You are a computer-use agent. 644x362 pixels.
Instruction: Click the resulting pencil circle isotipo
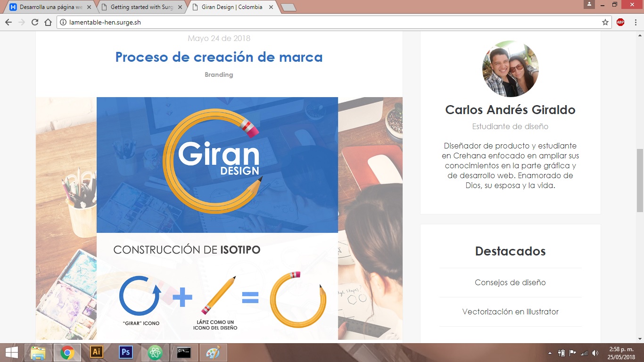click(298, 299)
